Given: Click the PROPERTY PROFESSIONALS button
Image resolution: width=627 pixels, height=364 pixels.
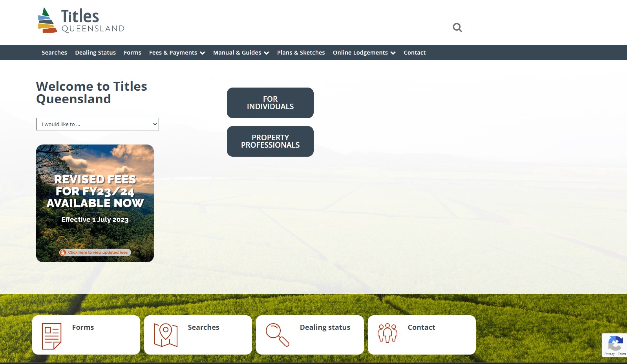Looking at the screenshot, I should (270, 141).
